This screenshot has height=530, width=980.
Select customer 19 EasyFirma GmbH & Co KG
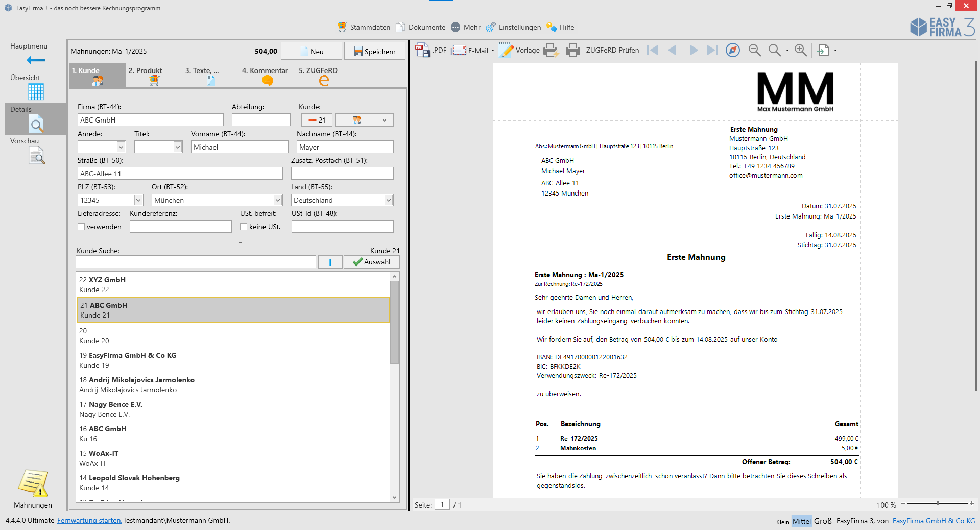pyautogui.click(x=233, y=360)
